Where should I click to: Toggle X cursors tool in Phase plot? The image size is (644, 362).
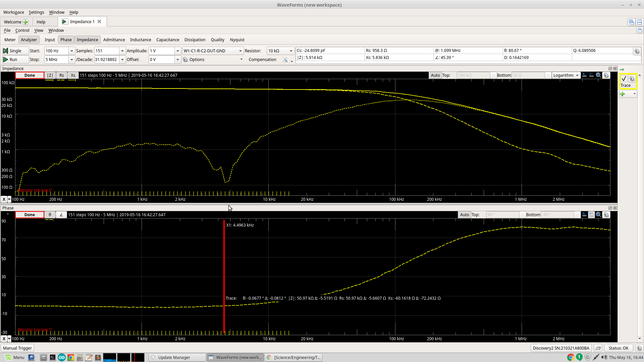pos(591,215)
